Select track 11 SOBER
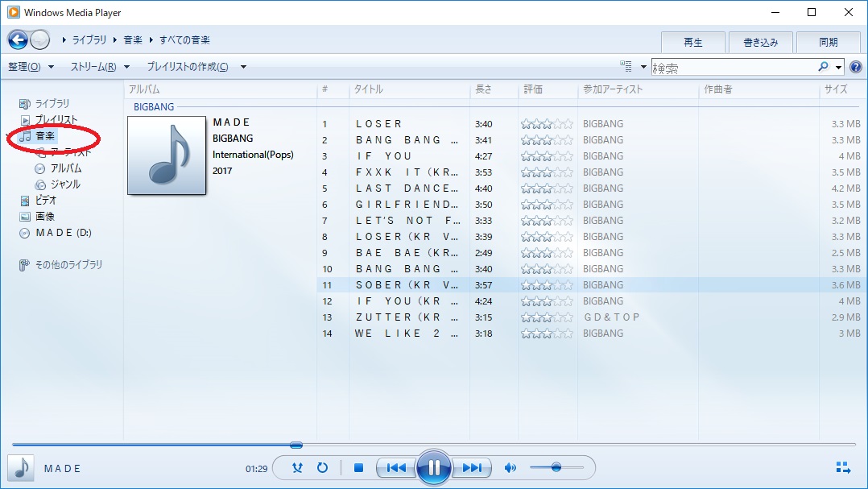 pos(407,285)
